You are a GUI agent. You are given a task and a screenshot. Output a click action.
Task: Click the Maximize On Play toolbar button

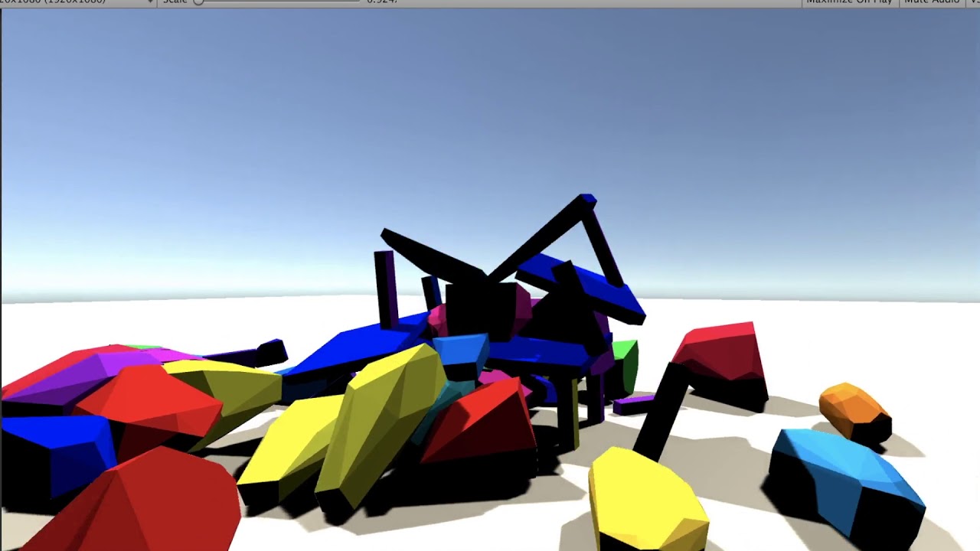[x=848, y=2]
